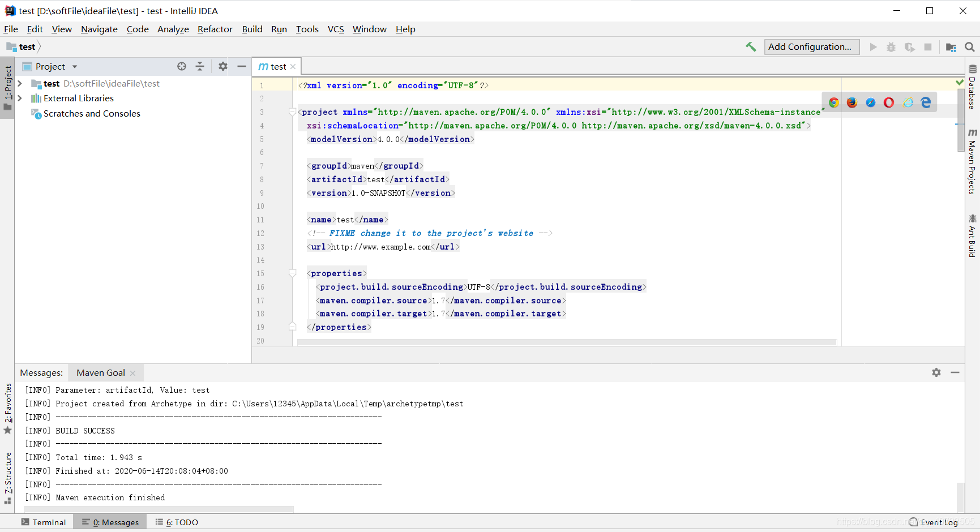980x532 pixels.
Task: Click the Debug bug icon in toolbar
Action: pos(891,47)
